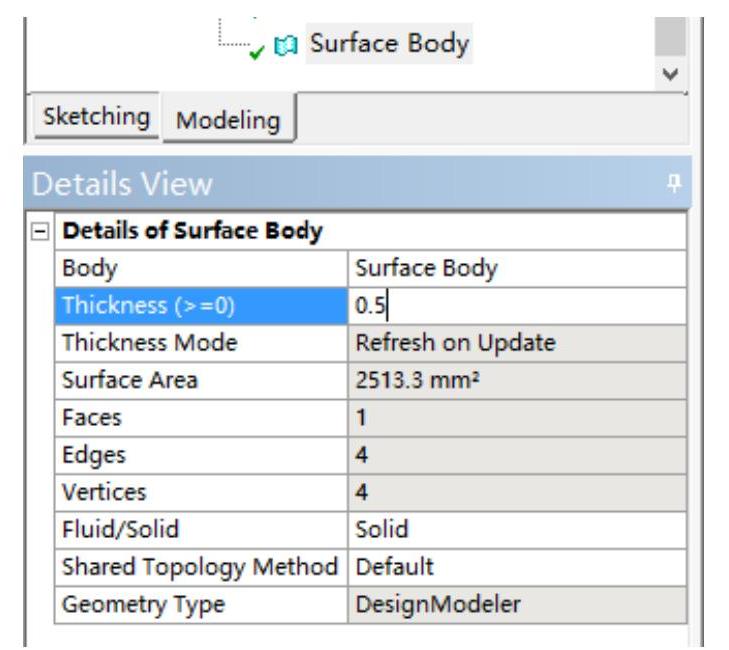Select the Thickness Mode value cell

[x=516, y=343]
